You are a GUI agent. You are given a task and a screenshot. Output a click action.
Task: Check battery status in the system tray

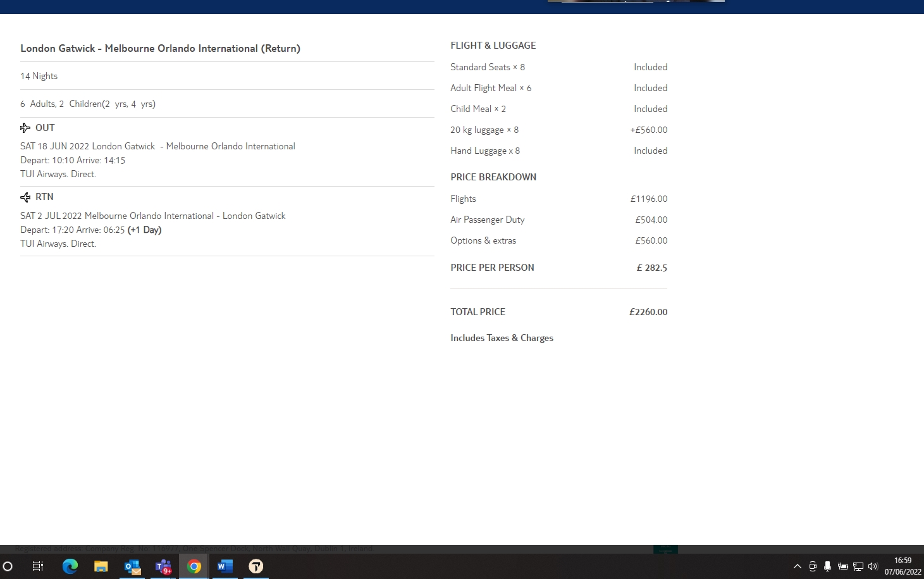[843, 566]
